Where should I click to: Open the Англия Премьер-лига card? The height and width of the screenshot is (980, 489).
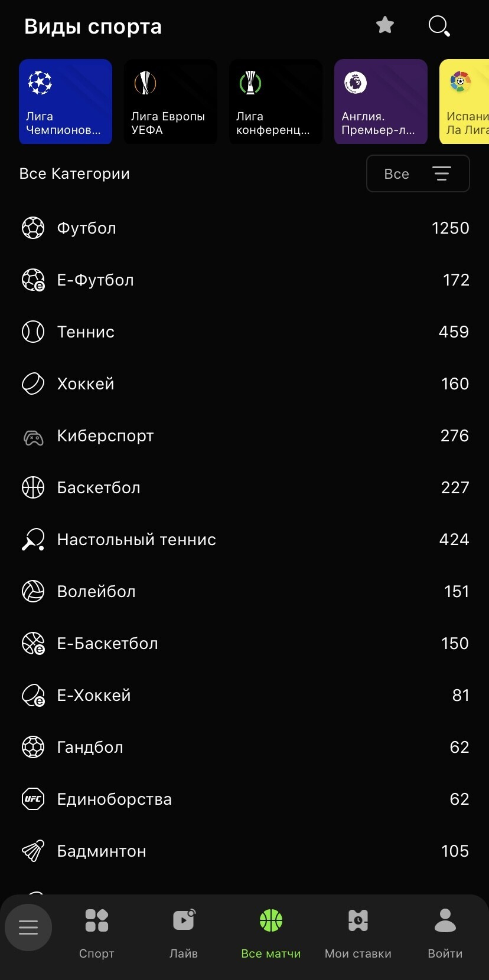pyautogui.click(x=381, y=101)
